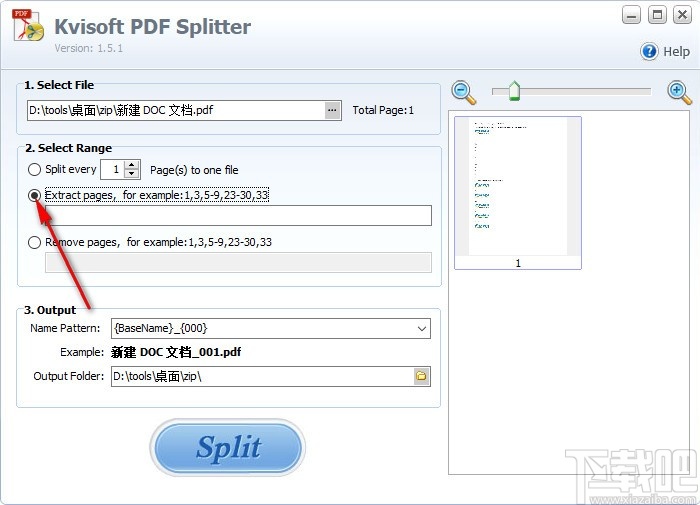700x505 pixels.
Task: Browse for the PDF file with the ellipsis button
Action: [x=332, y=110]
